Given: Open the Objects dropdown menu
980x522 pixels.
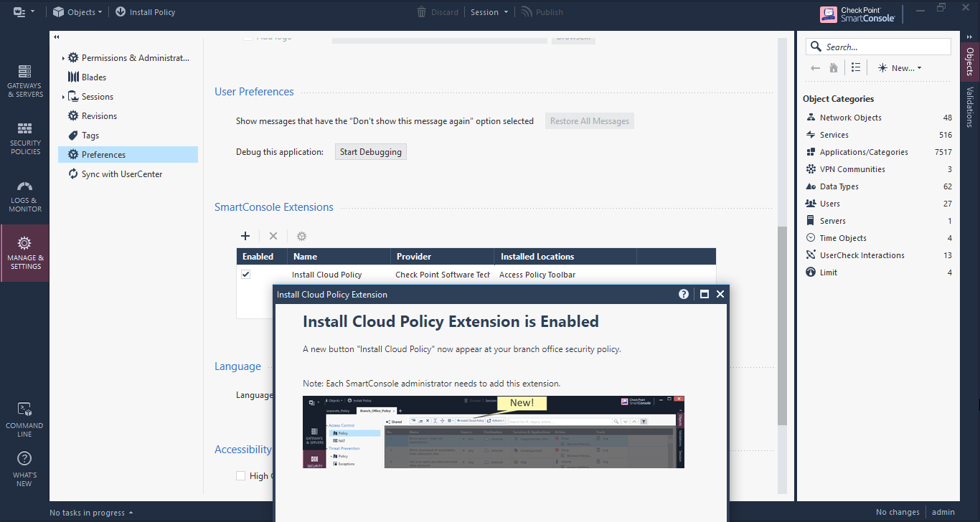Looking at the screenshot, I should click(77, 12).
